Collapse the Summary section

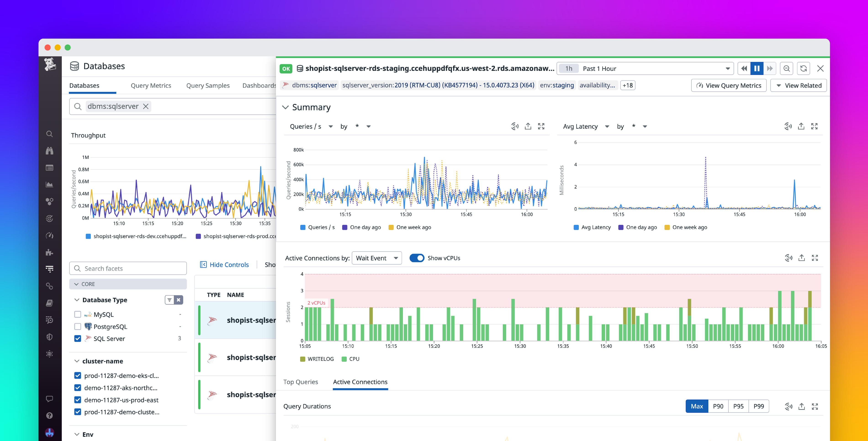coord(285,107)
